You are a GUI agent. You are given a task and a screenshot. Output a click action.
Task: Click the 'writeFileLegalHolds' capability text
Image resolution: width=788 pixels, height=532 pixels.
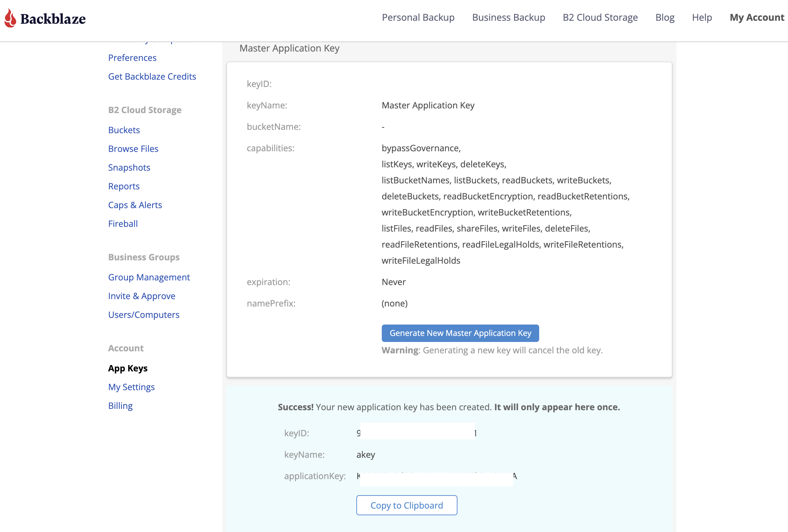[x=420, y=261]
